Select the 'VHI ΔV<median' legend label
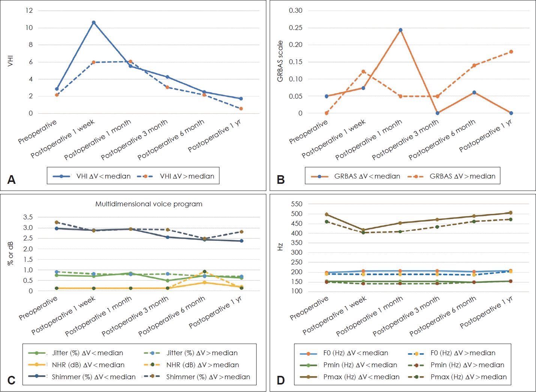This screenshot has width=536, height=392. (104, 176)
